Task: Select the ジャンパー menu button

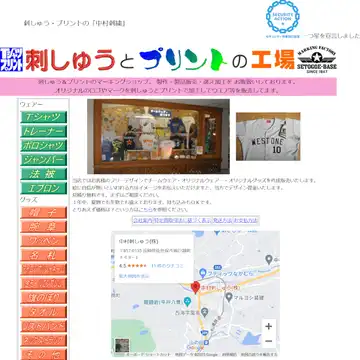Action: (x=44, y=160)
